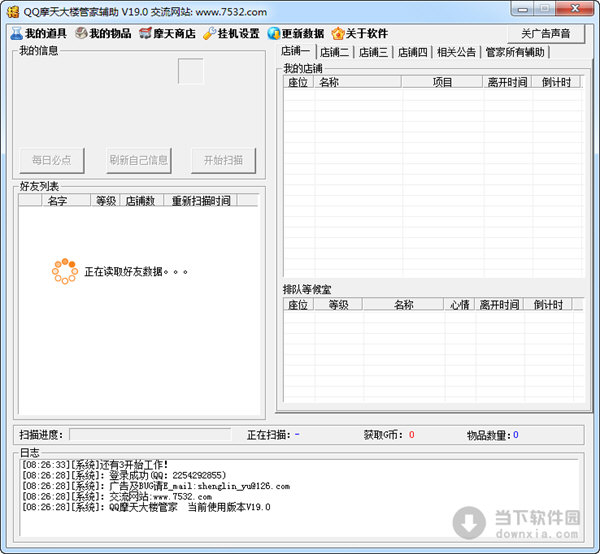The width and height of the screenshot is (600, 554).
Task: Click the 正在扫描 status value
Action: click(297, 434)
